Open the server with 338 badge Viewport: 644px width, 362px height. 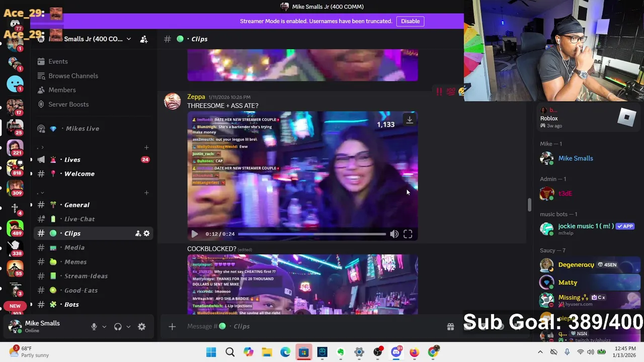15,247
